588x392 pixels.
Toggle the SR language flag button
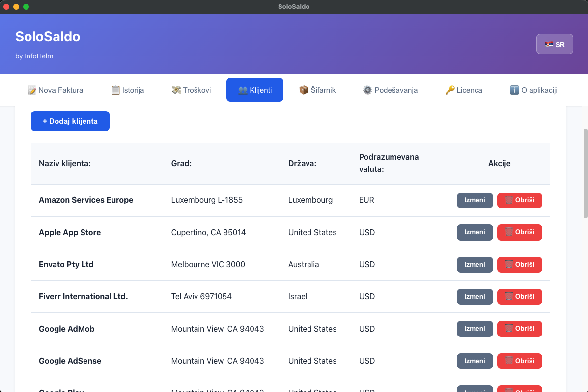click(x=555, y=44)
